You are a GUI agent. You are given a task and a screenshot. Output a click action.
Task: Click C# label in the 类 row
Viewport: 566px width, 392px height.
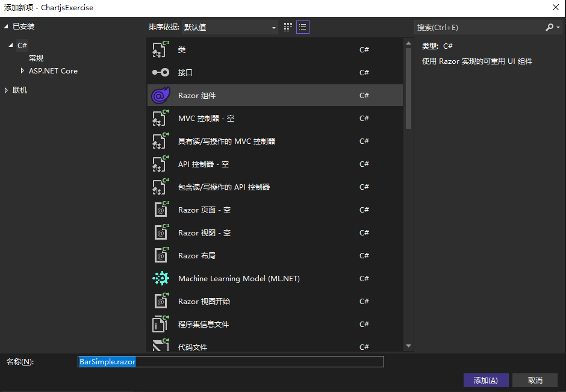[364, 49]
